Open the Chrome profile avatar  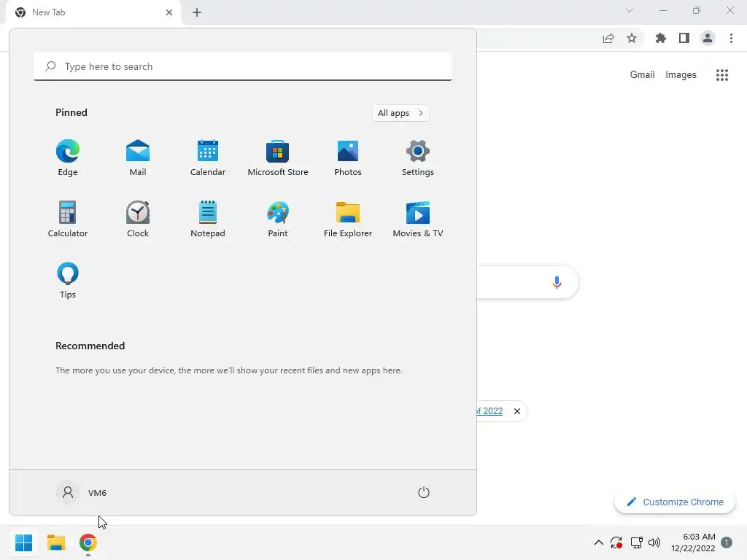click(708, 38)
